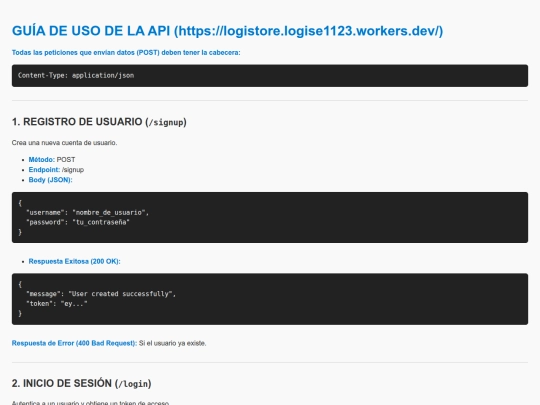Click the "password": "tu_contraseña" code line
The image size is (540, 405).
pos(78,222)
